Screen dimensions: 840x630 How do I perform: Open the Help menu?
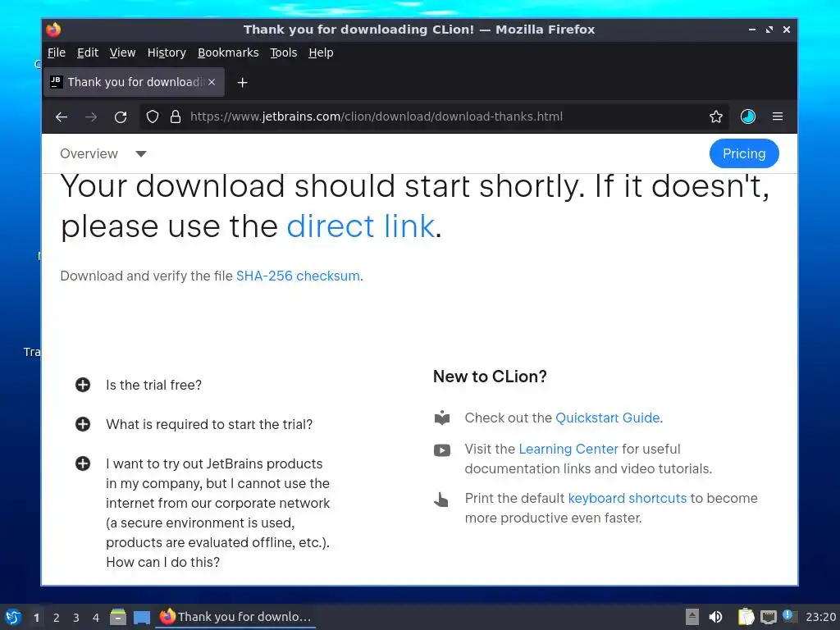point(321,52)
